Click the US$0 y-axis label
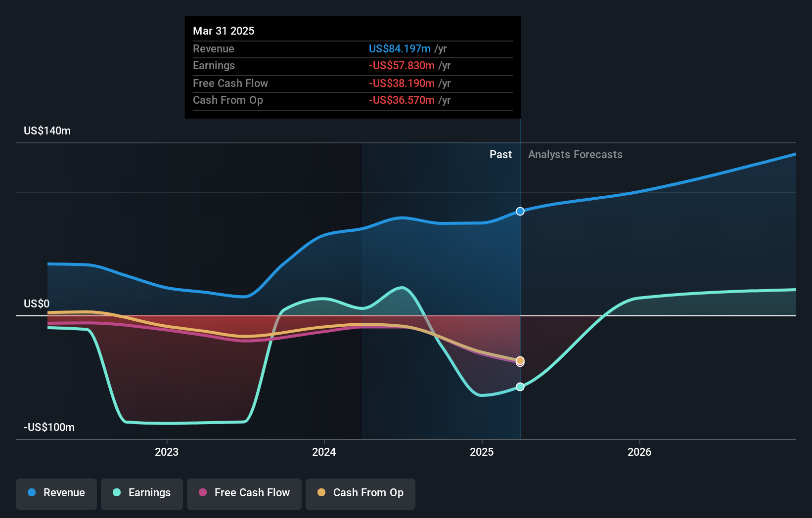The image size is (812, 518). click(37, 303)
